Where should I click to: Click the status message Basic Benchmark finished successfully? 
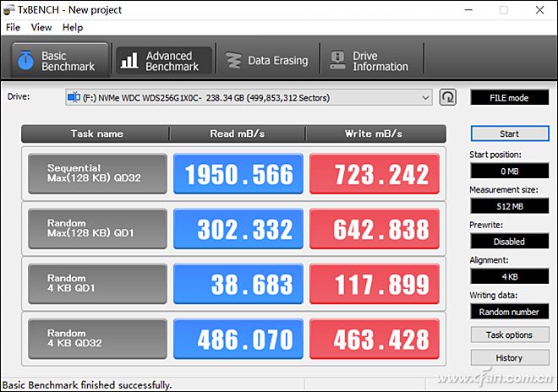click(87, 385)
